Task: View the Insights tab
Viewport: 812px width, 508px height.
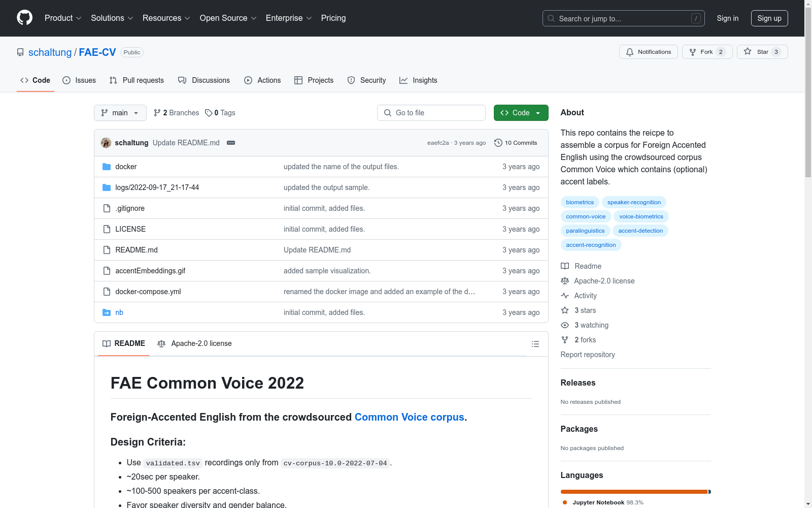Action: [418, 80]
